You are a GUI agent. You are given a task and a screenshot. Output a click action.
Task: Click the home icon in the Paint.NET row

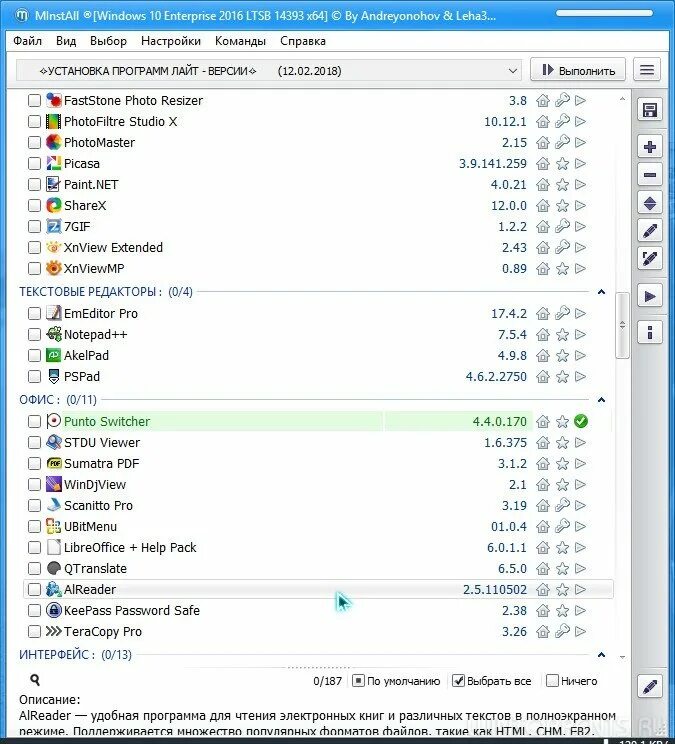(543, 185)
